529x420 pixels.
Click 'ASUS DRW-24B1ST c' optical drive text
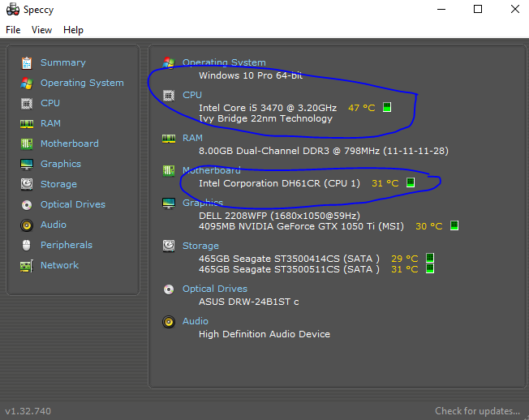point(249,302)
